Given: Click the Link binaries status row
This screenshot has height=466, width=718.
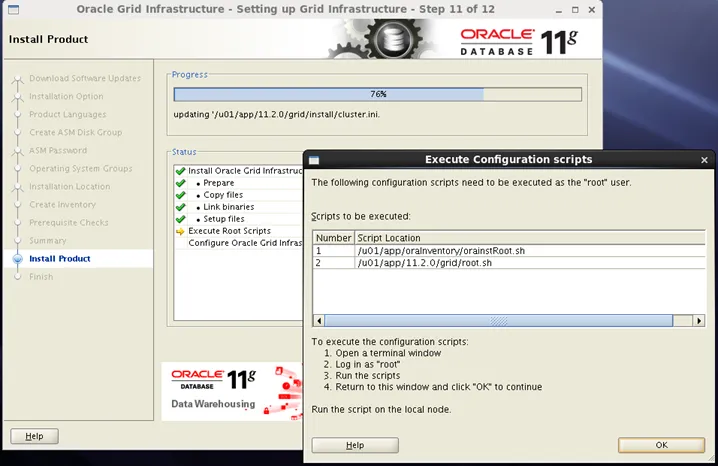Looking at the screenshot, I should pos(238,207).
